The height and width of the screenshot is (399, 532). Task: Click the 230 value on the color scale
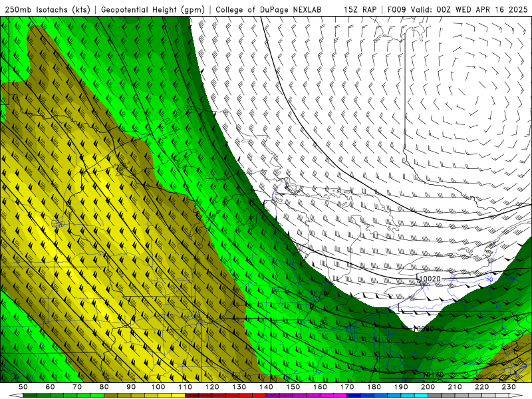[x=509, y=387]
